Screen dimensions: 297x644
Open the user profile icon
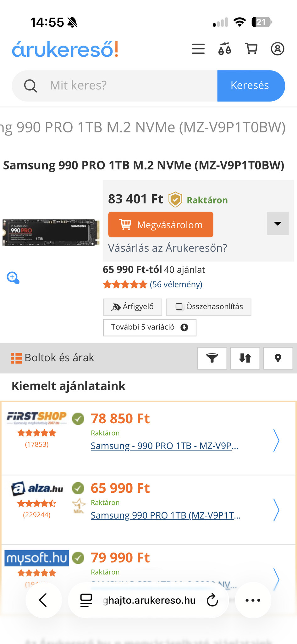(x=278, y=49)
